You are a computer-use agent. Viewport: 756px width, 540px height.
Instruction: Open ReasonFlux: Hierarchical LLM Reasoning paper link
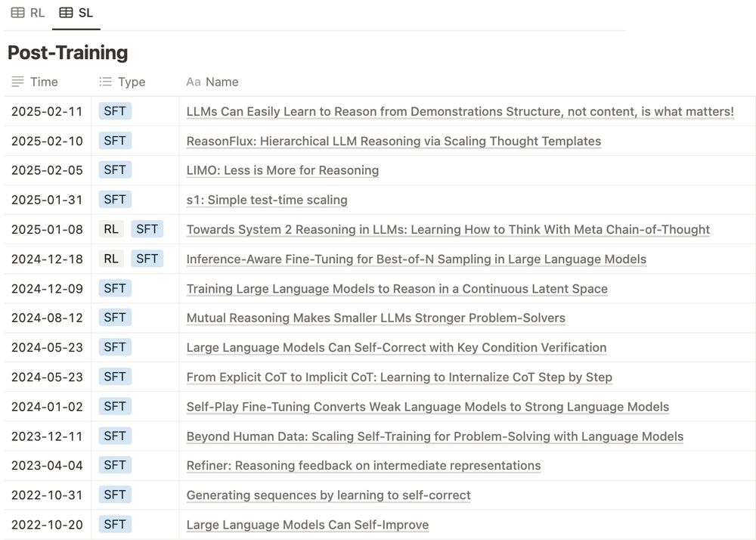click(x=393, y=141)
